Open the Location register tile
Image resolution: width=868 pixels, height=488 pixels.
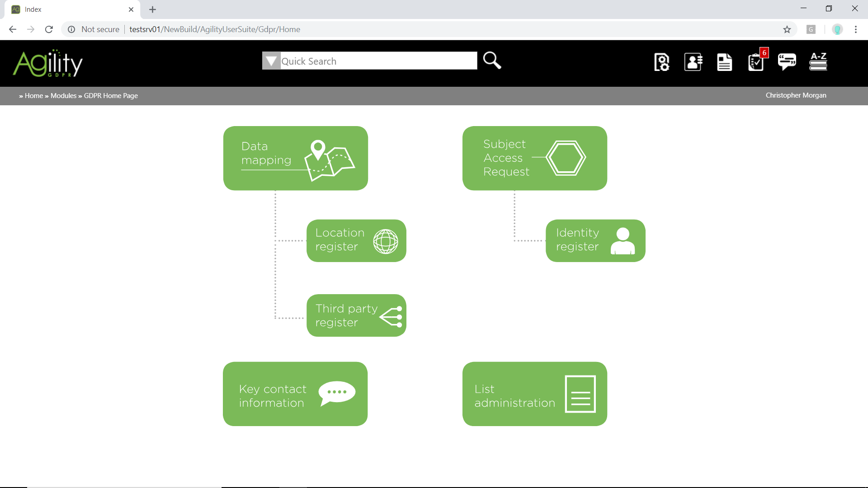pos(356,240)
